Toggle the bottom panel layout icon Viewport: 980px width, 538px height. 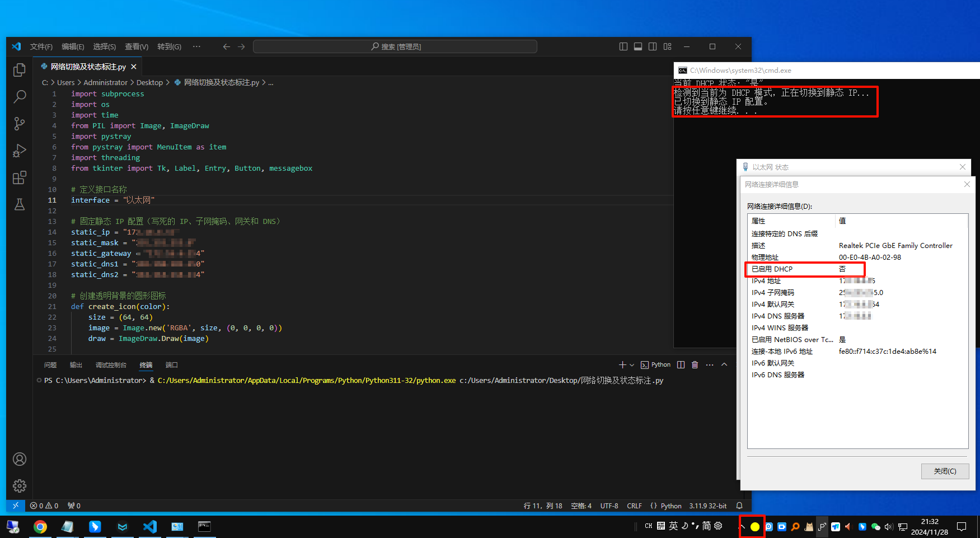tap(638, 46)
